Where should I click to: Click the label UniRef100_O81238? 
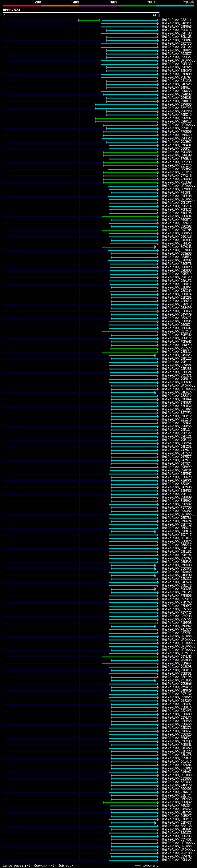click(x=177, y=81)
